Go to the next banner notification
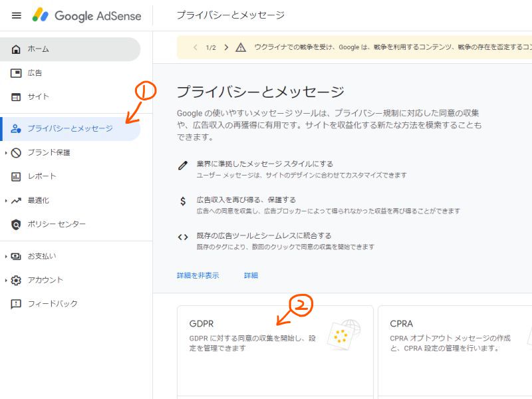The image size is (532, 399). coord(226,47)
